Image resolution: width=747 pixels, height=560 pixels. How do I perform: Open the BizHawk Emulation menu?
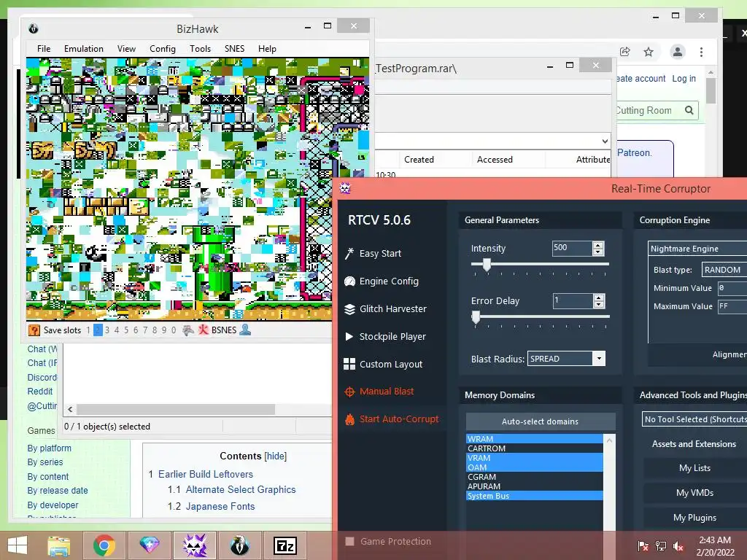(84, 49)
